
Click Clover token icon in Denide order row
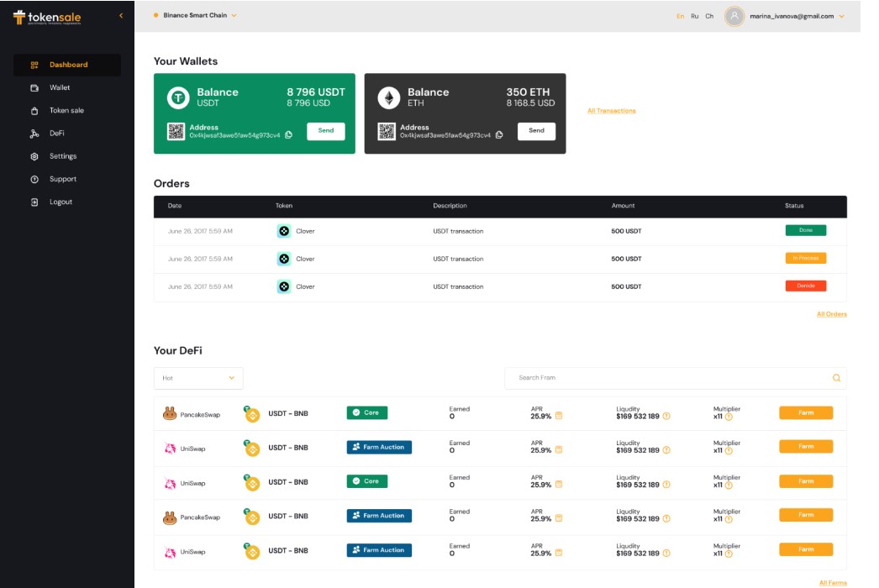(x=284, y=286)
